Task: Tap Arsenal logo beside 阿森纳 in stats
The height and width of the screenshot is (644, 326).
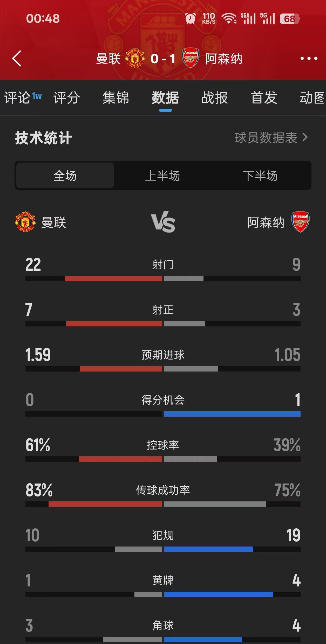Action: tap(300, 222)
